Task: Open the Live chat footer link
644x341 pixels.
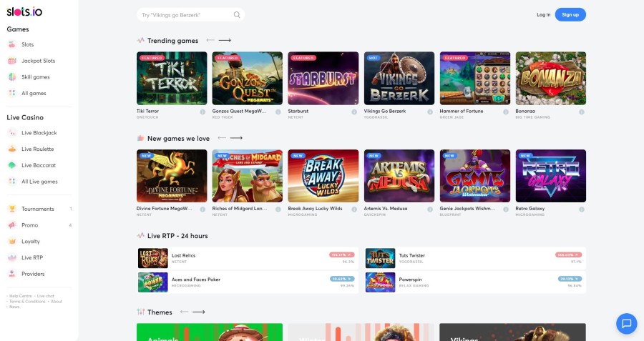Action: click(x=45, y=296)
